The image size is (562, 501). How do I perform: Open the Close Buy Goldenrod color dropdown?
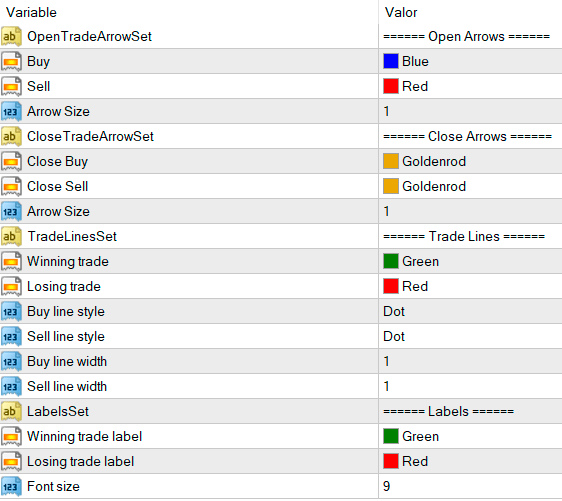[x=470, y=161]
